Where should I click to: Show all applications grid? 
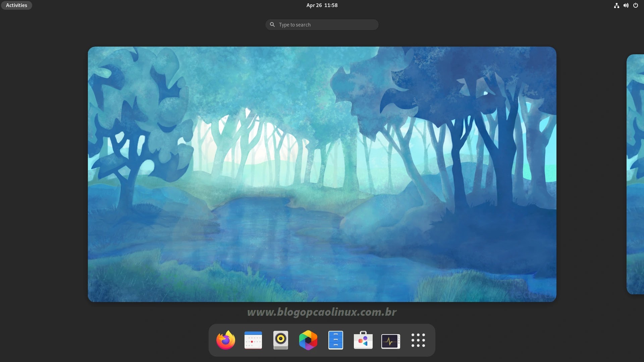pos(418,340)
